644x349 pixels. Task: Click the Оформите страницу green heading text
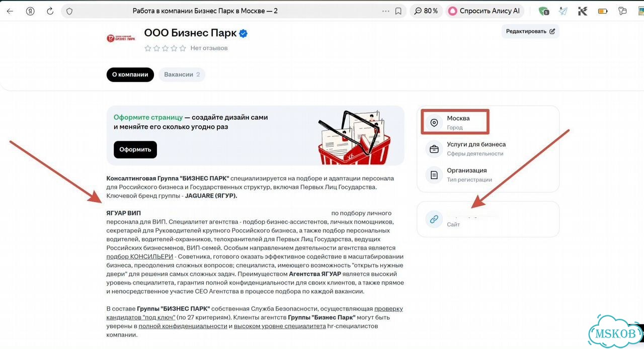click(x=148, y=117)
